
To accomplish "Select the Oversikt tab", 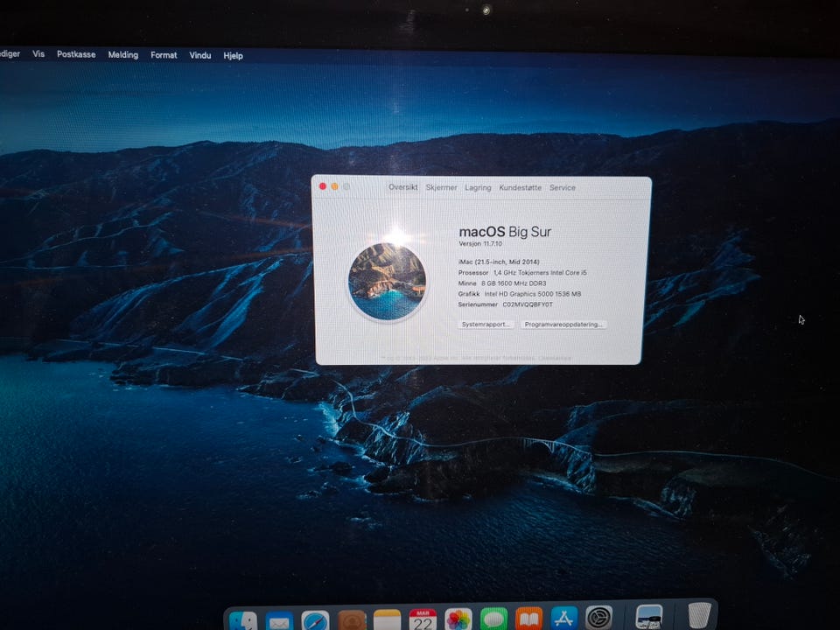I will pyautogui.click(x=402, y=187).
